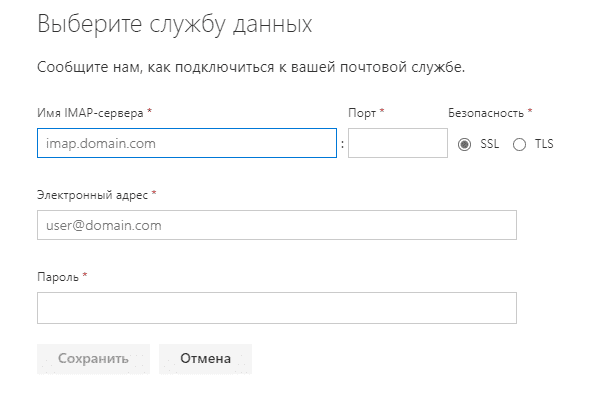611x408 pixels.
Task: Click the SSL text label
Action: tap(489, 144)
